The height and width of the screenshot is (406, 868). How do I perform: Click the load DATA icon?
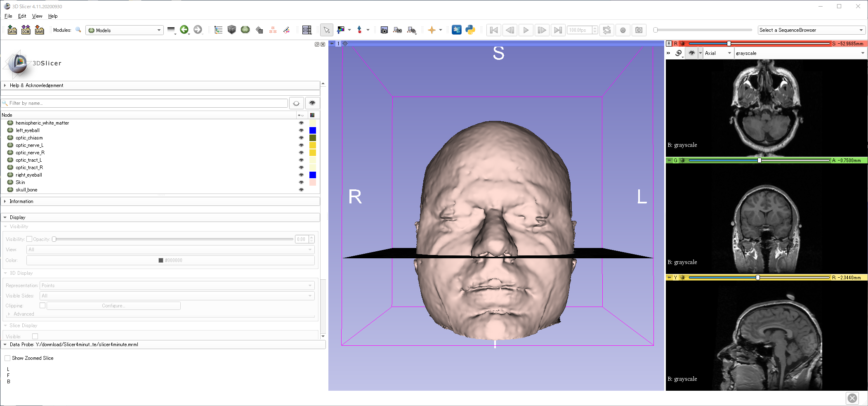click(x=12, y=30)
